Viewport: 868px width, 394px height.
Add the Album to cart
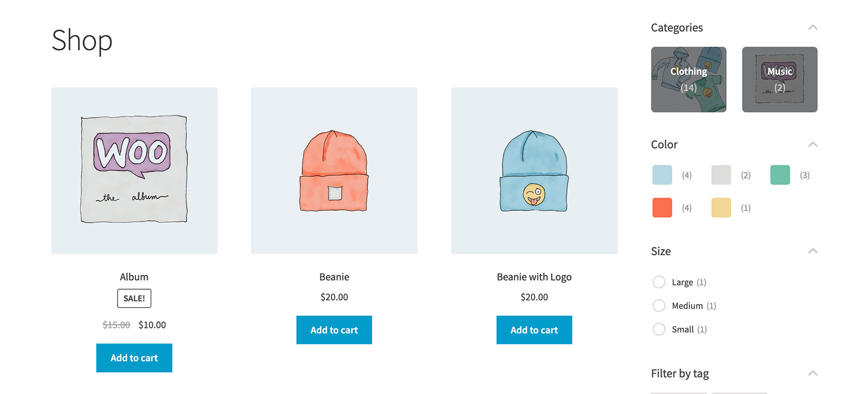pos(134,358)
